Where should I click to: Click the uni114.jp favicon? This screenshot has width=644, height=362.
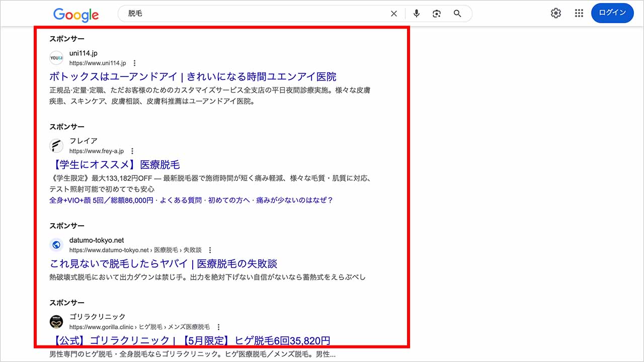coord(56,58)
